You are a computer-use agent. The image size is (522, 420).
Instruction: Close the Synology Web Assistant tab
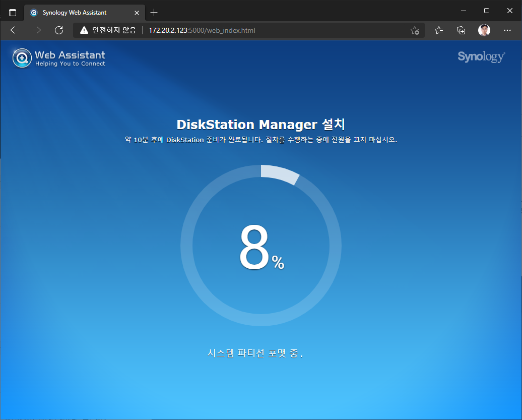point(137,13)
